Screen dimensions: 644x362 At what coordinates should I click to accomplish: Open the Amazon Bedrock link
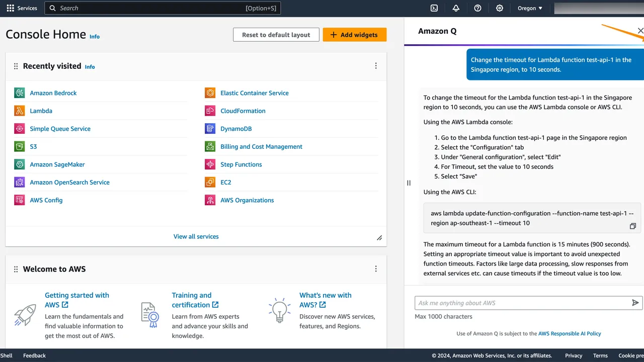pyautogui.click(x=53, y=93)
